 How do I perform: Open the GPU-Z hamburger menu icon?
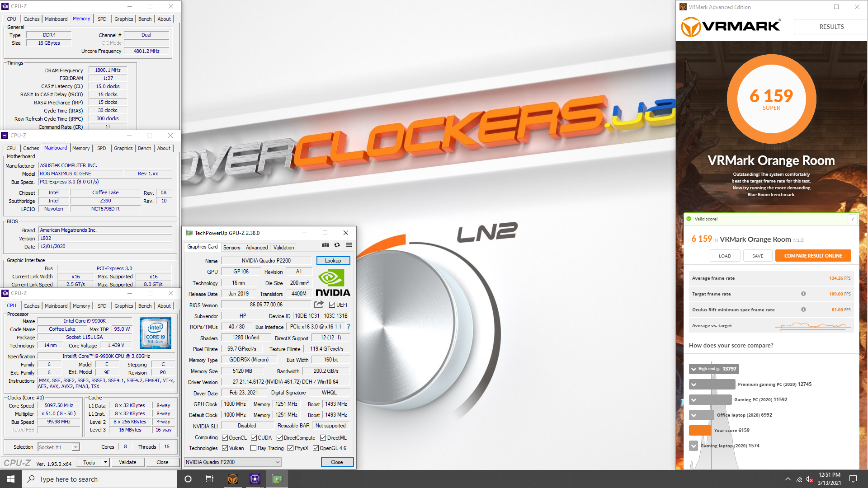tap(349, 245)
